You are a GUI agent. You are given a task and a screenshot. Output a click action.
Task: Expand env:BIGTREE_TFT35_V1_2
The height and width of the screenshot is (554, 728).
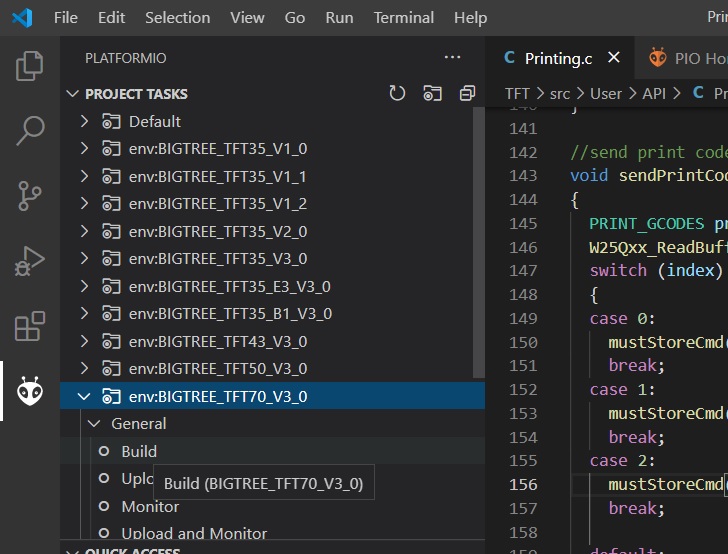coord(84,203)
